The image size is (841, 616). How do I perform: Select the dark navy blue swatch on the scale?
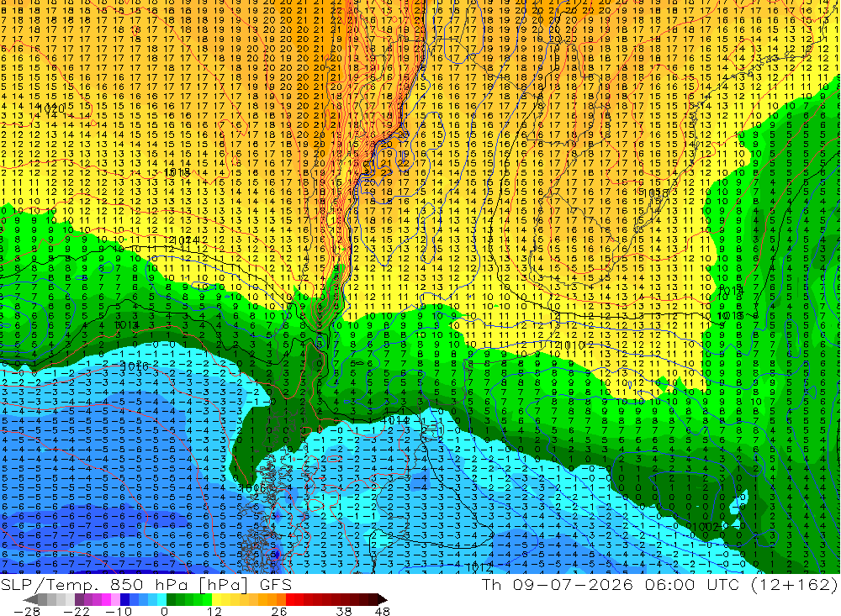coord(124,599)
